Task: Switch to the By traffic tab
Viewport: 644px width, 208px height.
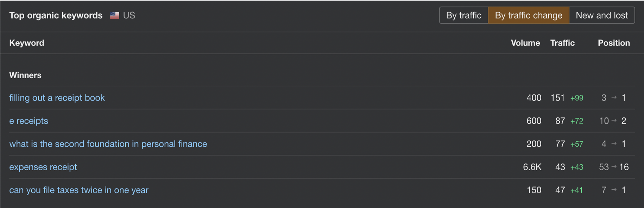Action: click(463, 16)
